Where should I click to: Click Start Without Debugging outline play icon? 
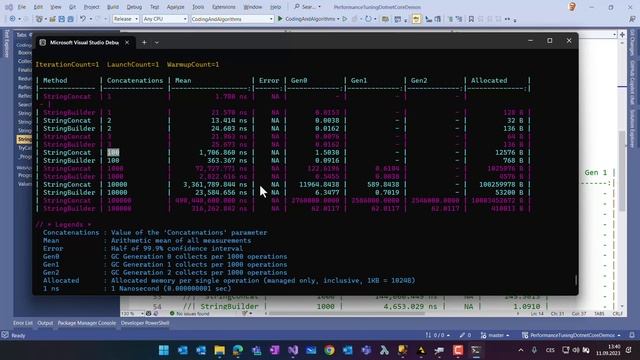(x=345, y=19)
